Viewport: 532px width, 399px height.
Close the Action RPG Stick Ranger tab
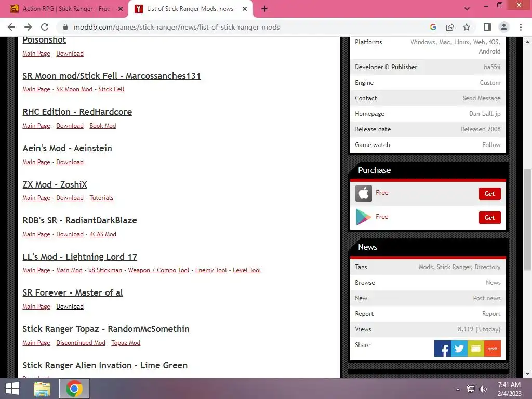point(121,9)
